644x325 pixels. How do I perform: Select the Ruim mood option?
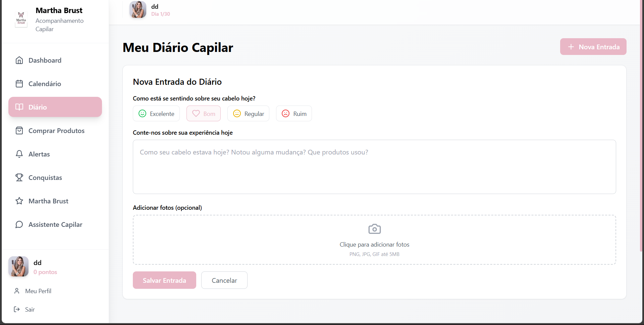[294, 114]
